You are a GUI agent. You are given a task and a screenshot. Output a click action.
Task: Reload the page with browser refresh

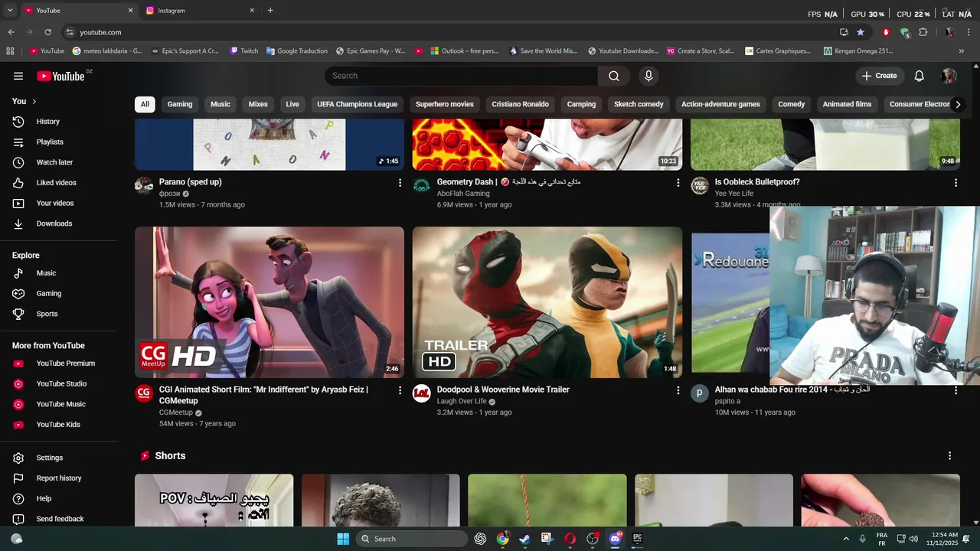[47, 32]
